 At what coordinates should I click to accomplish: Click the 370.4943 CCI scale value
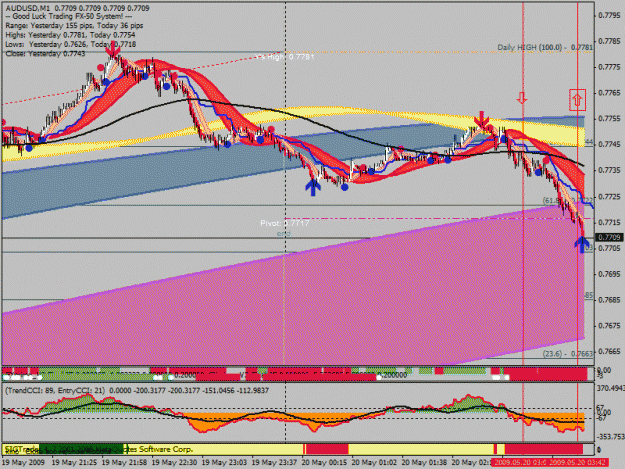tap(610, 388)
